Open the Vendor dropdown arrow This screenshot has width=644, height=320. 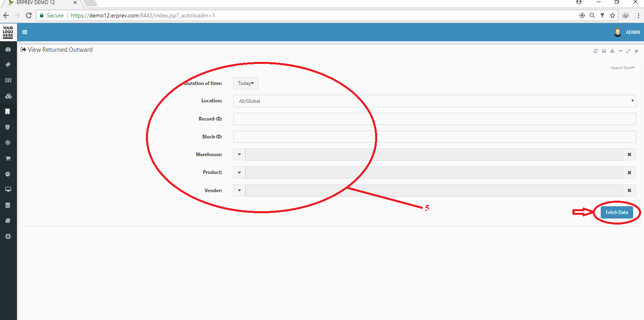(x=239, y=191)
